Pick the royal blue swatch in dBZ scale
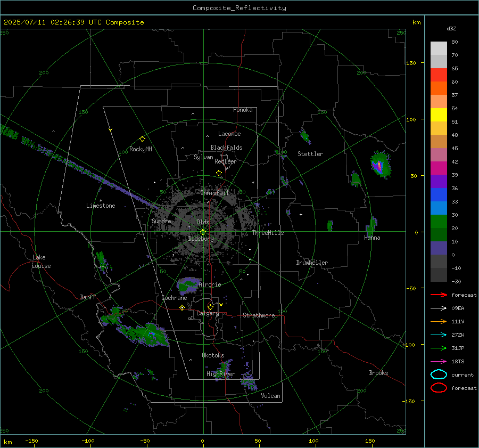This screenshot has height=448, width=479. coord(439,195)
